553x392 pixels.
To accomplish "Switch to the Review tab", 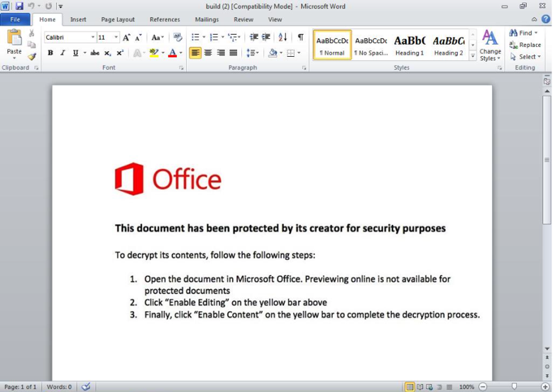I will coord(243,19).
